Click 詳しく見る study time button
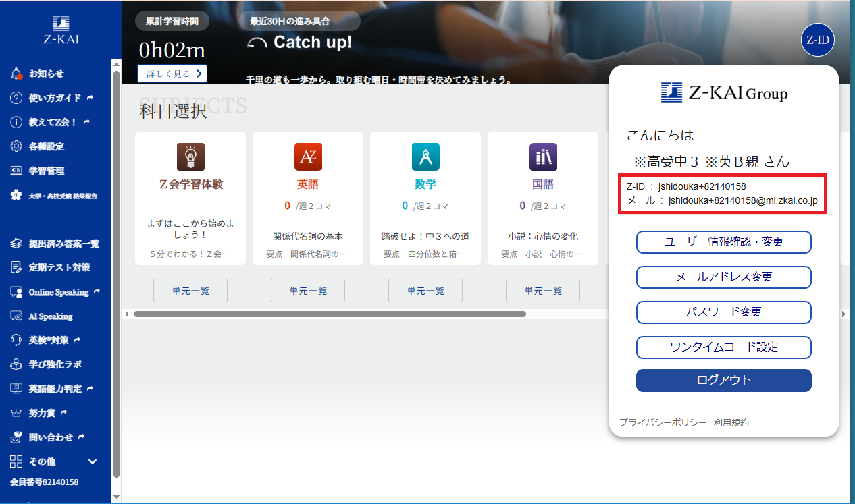Image resolution: width=855 pixels, height=504 pixels. tap(172, 74)
